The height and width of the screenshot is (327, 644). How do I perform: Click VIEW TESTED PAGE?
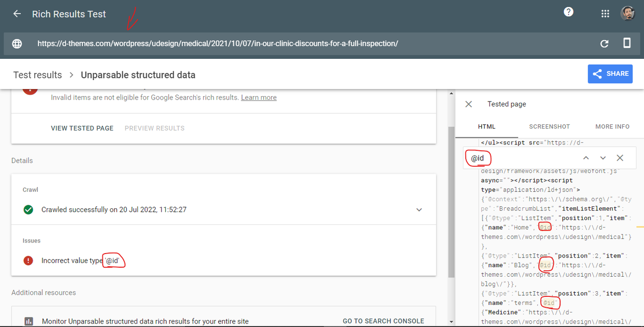[82, 128]
